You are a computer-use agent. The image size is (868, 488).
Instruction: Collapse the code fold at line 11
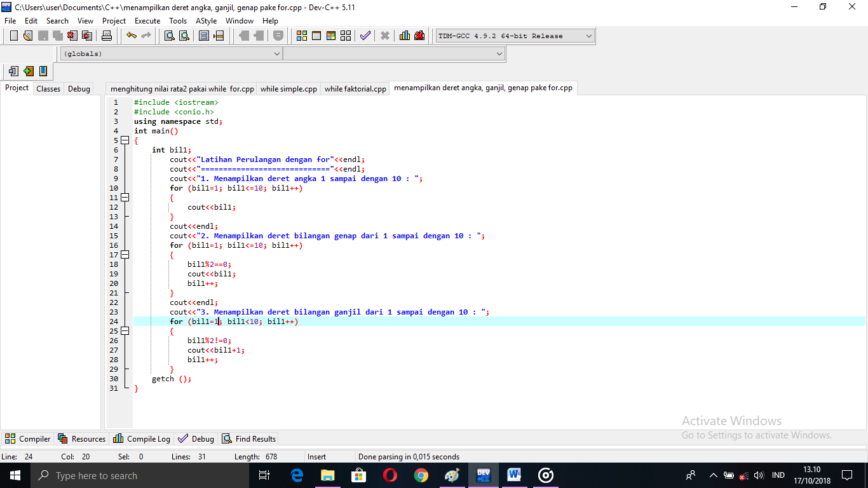125,197
